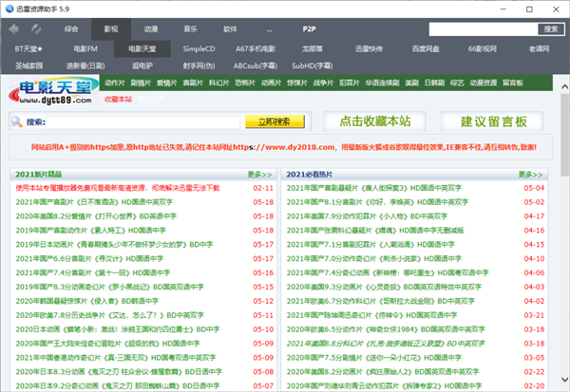This screenshot has width=570, height=392.
Task: Select 迅雷快传 source
Action: pyautogui.click(x=369, y=48)
